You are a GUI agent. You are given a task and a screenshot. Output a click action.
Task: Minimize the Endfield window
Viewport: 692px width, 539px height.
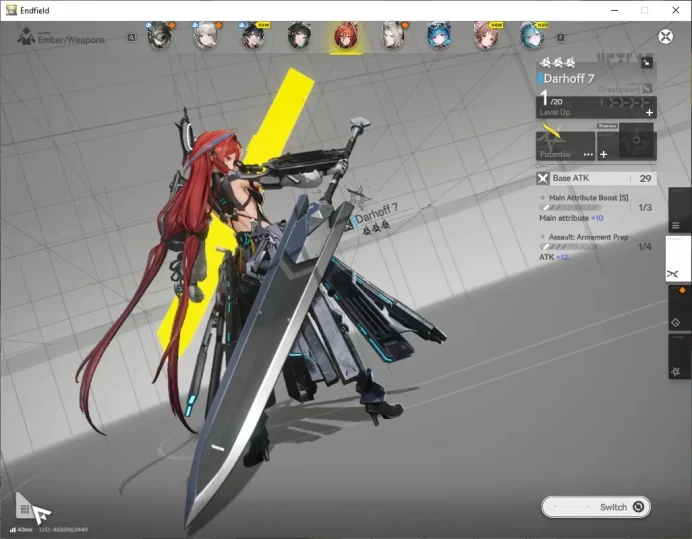(x=614, y=10)
